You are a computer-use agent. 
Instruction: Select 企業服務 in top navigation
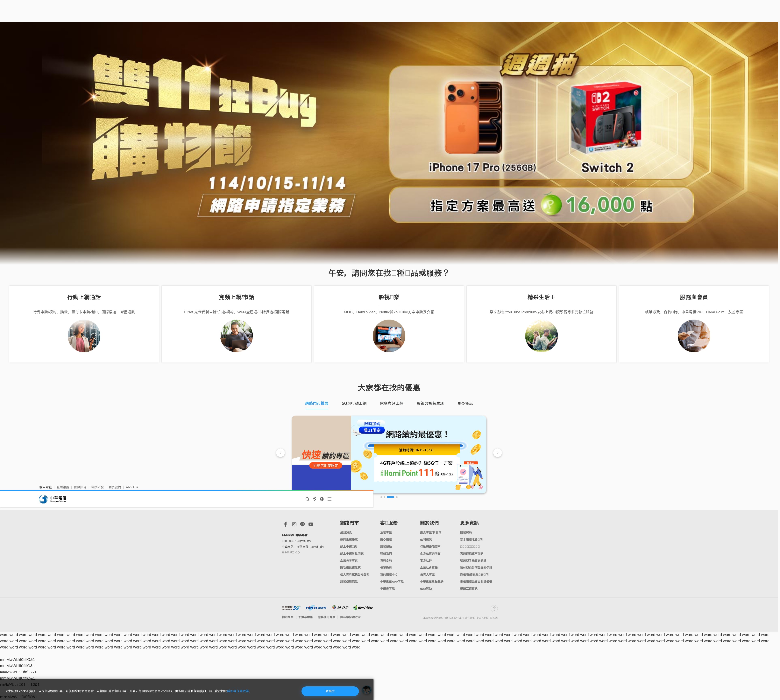[63, 487]
